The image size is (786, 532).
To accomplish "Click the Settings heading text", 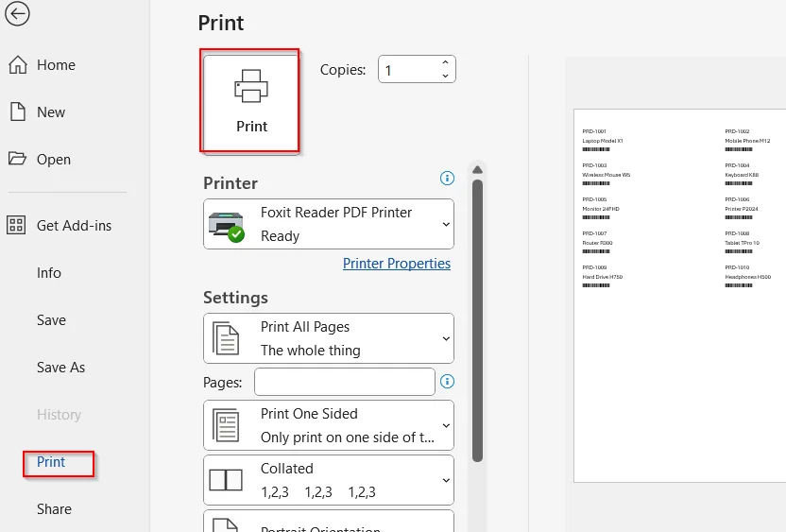I will coord(235,298).
